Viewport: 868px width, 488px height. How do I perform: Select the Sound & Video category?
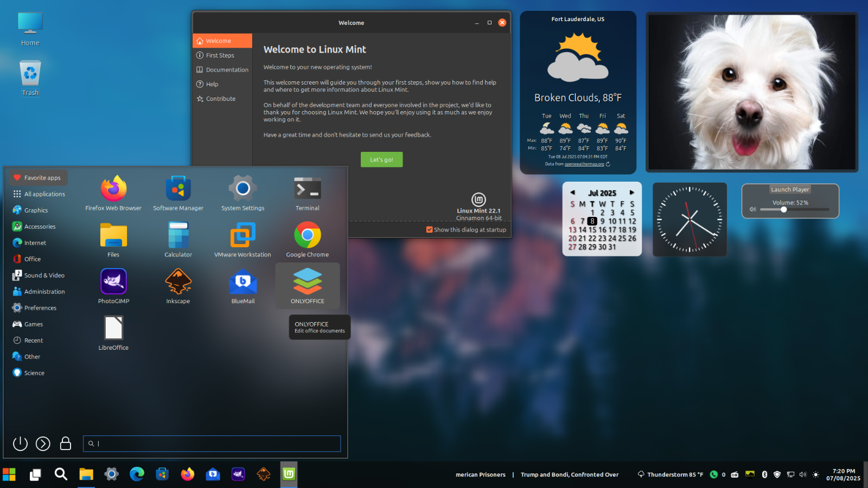click(44, 275)
